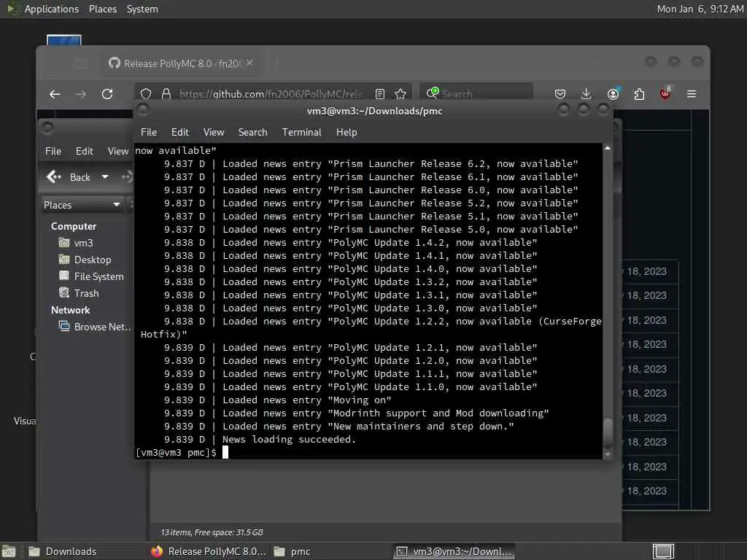This screenshot has width=747, height=560.
Task: Click "13 items, Free space: 31.5 GB" status
Action: [212, 532]
